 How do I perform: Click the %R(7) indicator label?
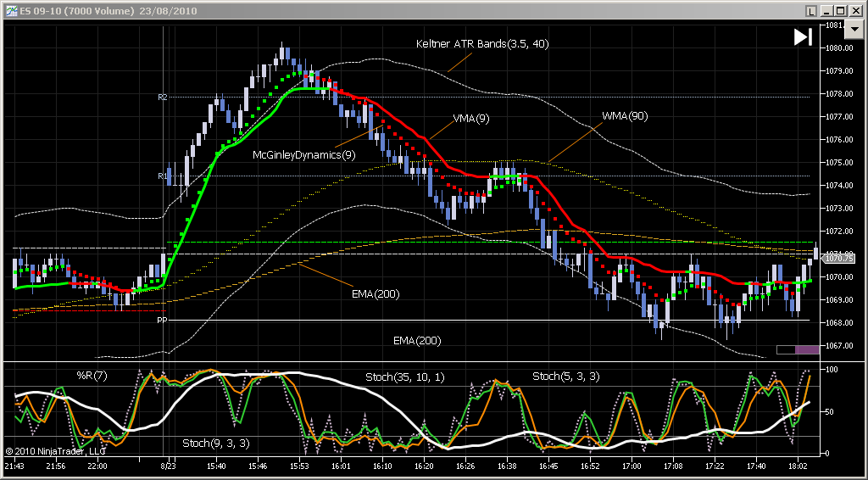92,376
